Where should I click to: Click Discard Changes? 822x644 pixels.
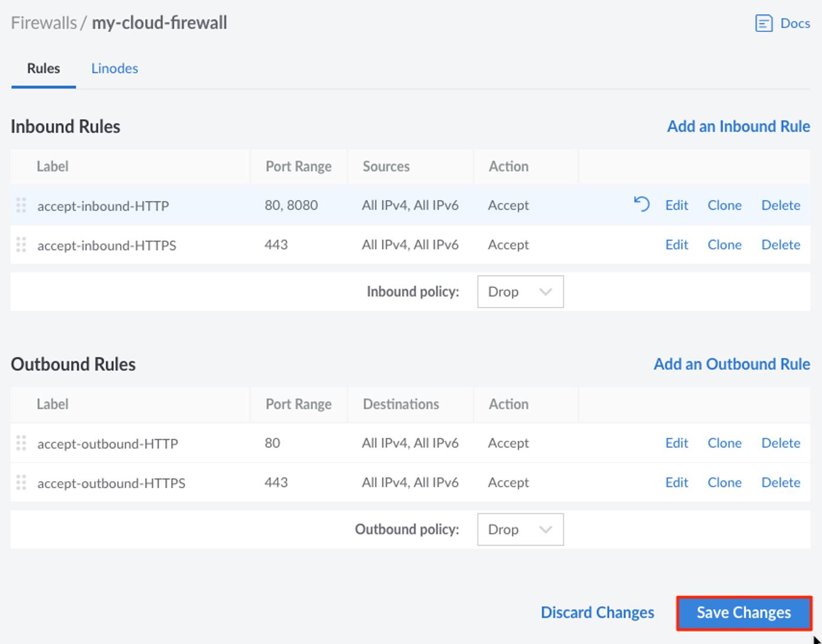[x=597, y=612]
